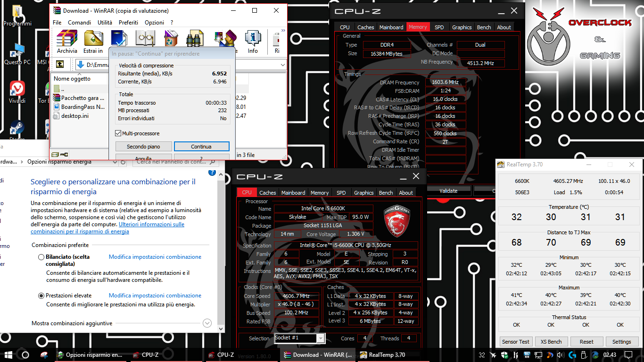Open Caches tab in lower CPU-Z window
Screen dimensions: 644x362
[x=267, y=193]
